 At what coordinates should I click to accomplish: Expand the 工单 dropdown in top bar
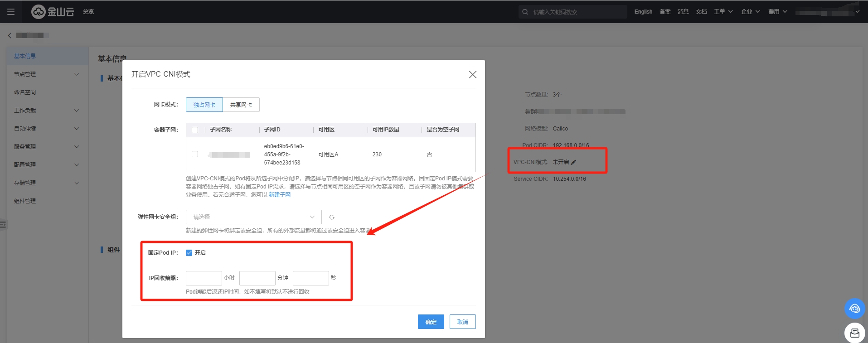pyautogui.click(x=723, y=12)
